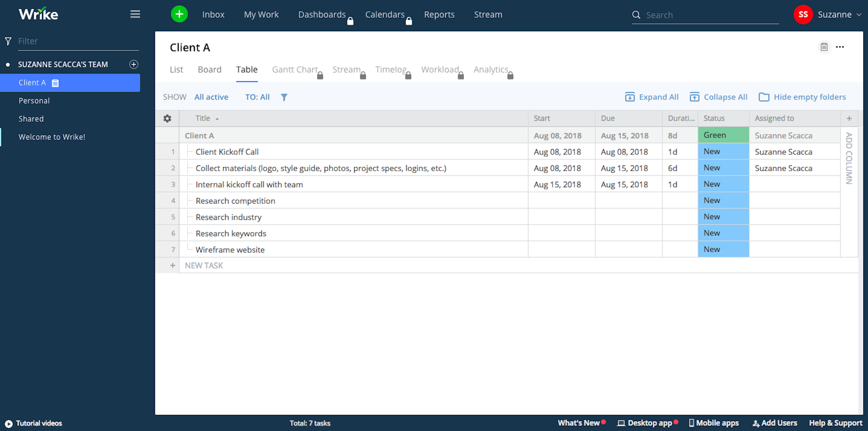Toggle the hamburger sidebar menu icon
This screenshot has height=431, width=868.
tap(135, 14)
